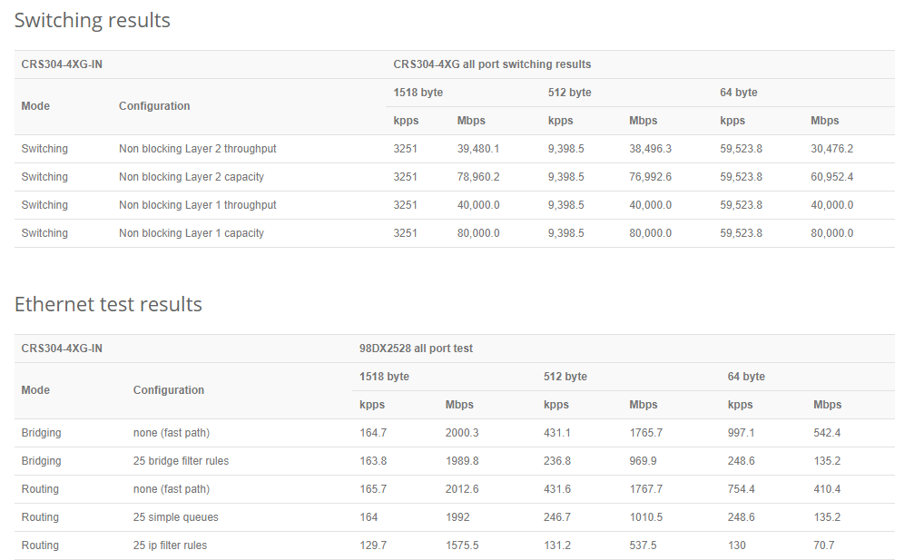Click the "Non blocking Layer 2 throughput" row label
The height and width of the screenshot is (560, 924).
pyautogui.click(x=197, y=149)
